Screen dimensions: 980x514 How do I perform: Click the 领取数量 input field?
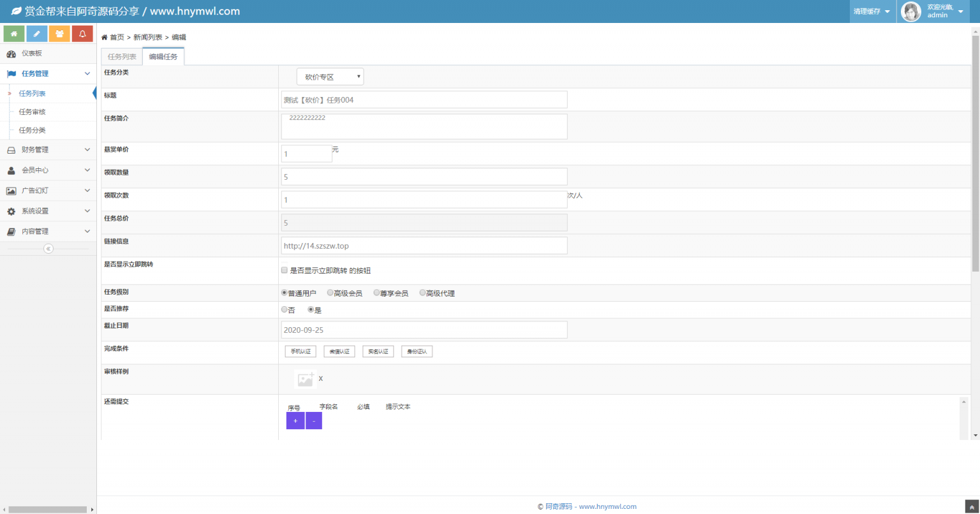tap(424, 177)
